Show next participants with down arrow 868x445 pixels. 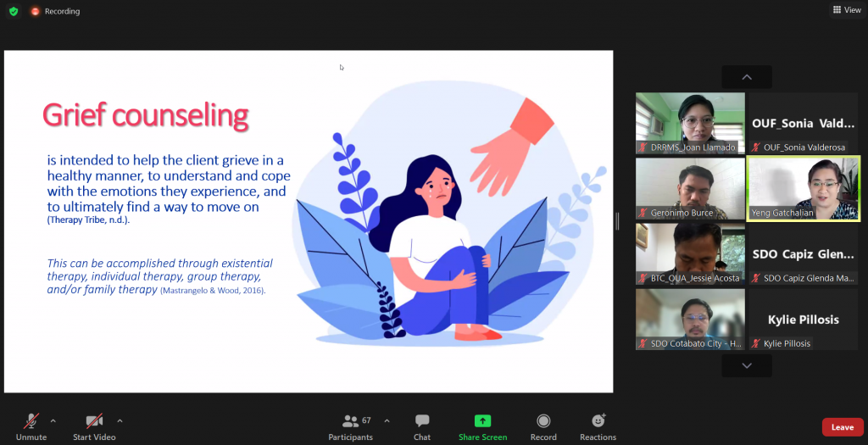tap(747, 366)
